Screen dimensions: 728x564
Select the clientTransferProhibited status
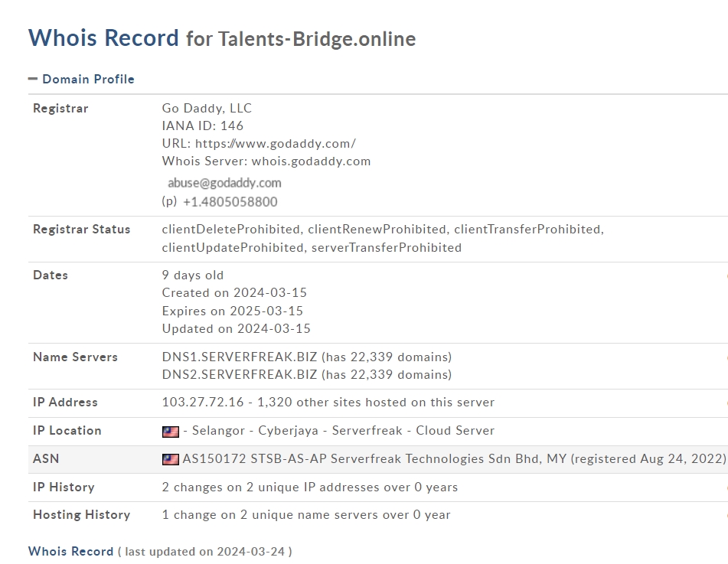528,230
